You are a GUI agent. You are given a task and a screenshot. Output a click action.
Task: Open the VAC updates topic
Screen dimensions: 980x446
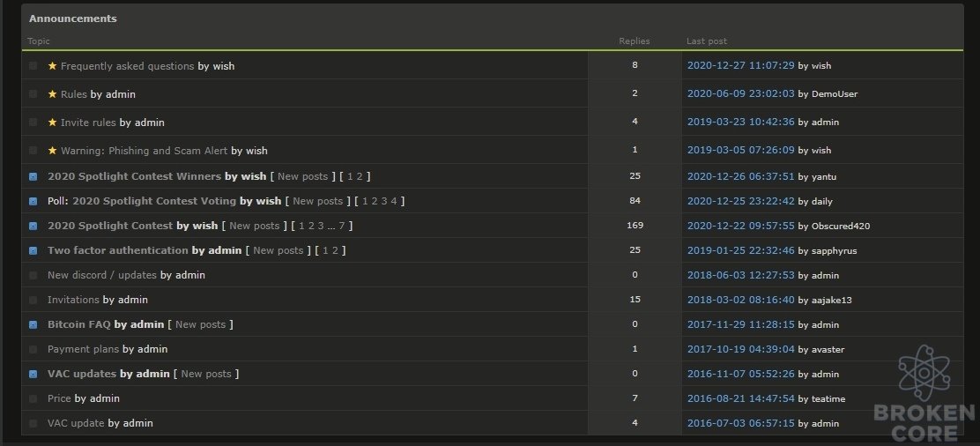(x=82, y=374)
